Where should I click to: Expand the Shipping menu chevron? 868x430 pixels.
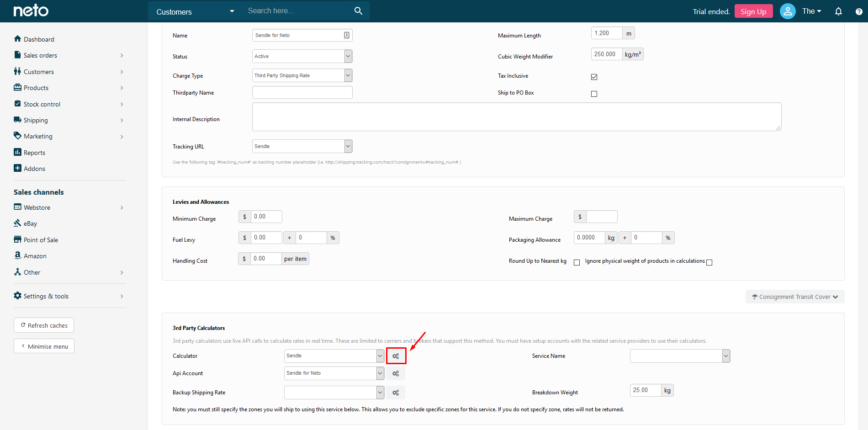coord(122,120)
